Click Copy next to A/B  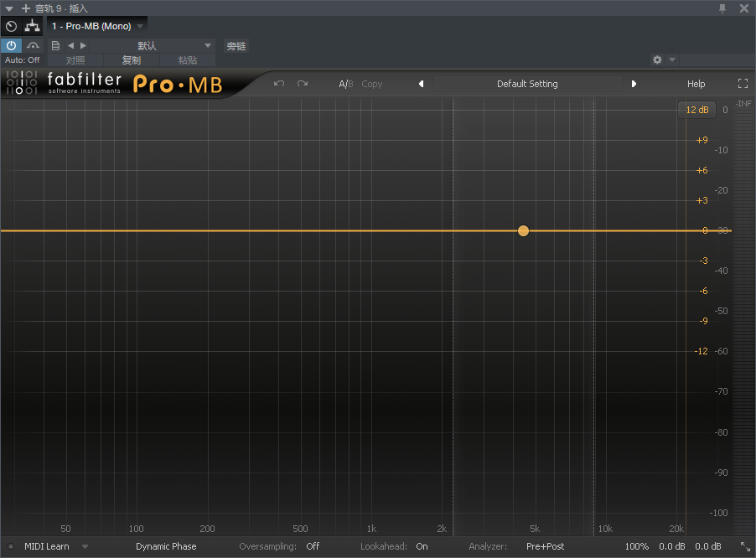pyautogui.click(x=372, y=84)
